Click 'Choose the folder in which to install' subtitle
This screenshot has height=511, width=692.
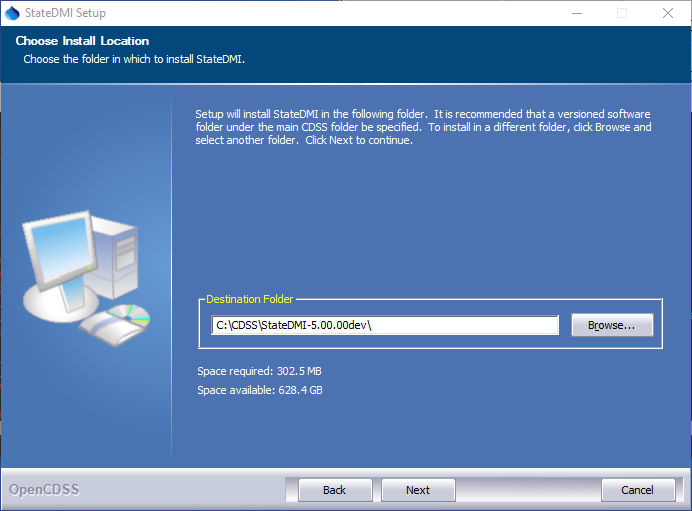point(134,59)
